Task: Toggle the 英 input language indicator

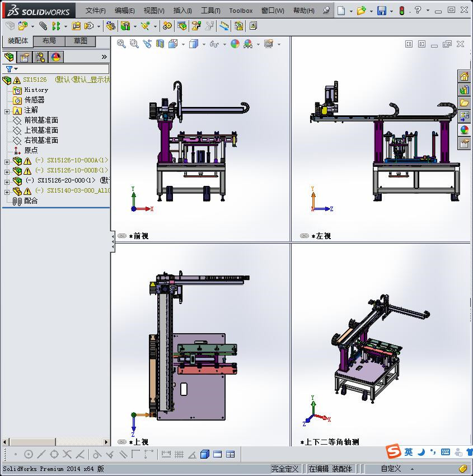Action: [x=408, y=451]
